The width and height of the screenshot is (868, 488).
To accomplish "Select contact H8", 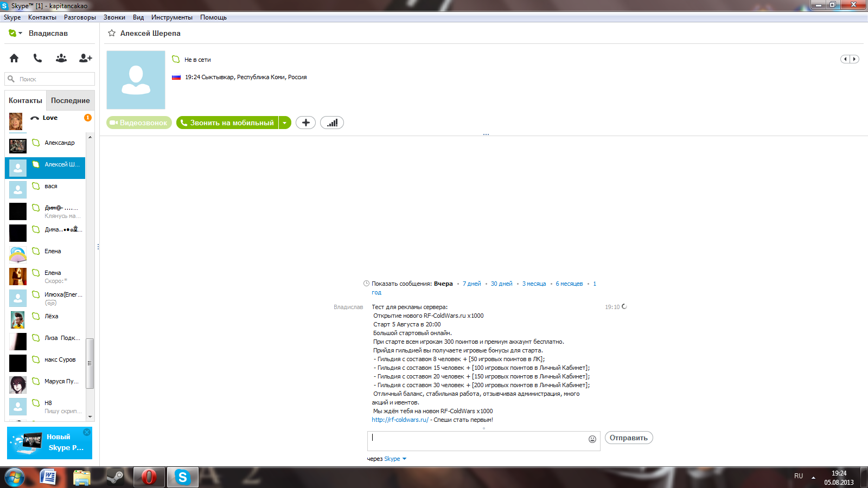I will pos(45,406).
